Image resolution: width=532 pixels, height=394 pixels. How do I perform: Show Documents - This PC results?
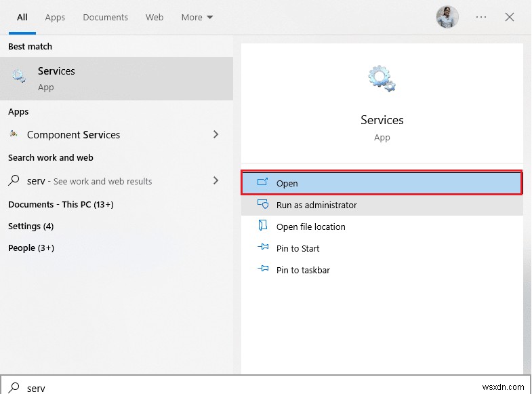coord(60,204)
